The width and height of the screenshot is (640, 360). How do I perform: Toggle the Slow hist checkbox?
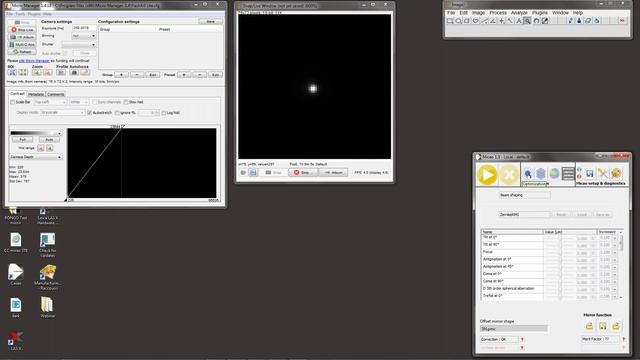tap(126, 102)
